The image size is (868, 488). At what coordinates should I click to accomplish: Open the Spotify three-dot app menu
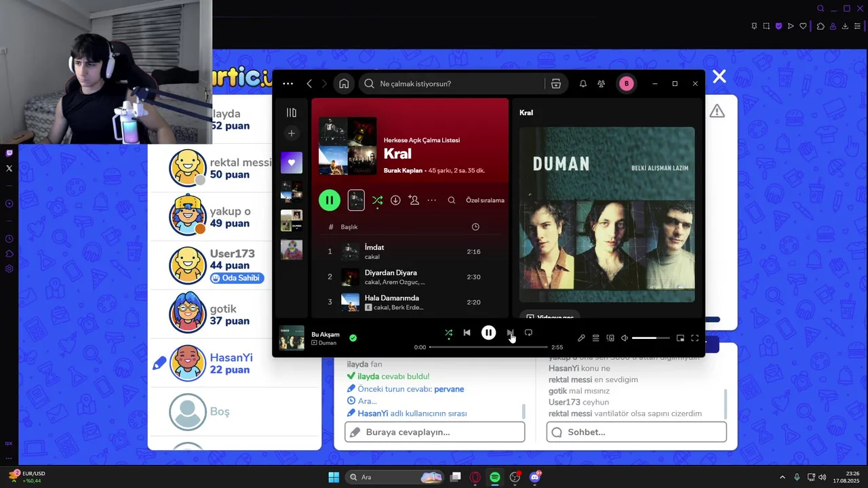point(288,83)
